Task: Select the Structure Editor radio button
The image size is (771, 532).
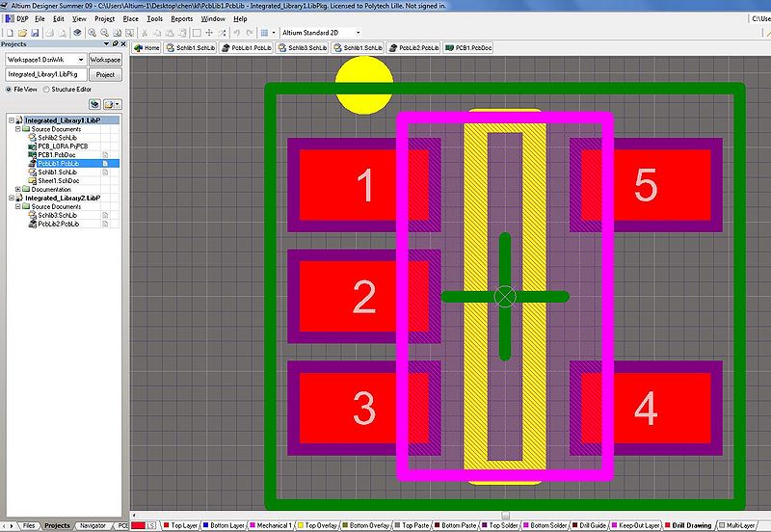Action: (x=47, y=89)
